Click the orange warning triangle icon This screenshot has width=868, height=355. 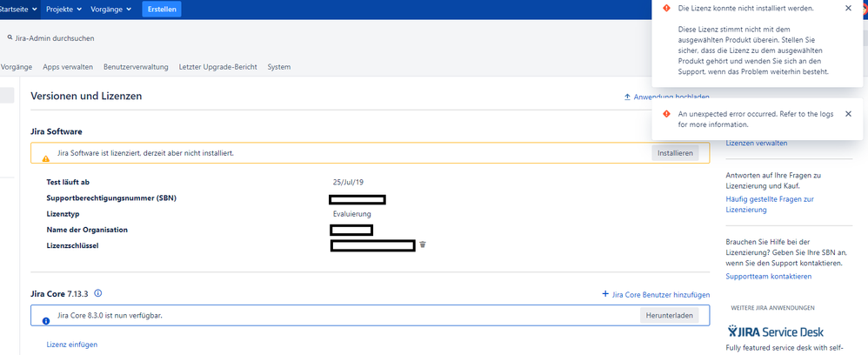click(x=46, y=157)
